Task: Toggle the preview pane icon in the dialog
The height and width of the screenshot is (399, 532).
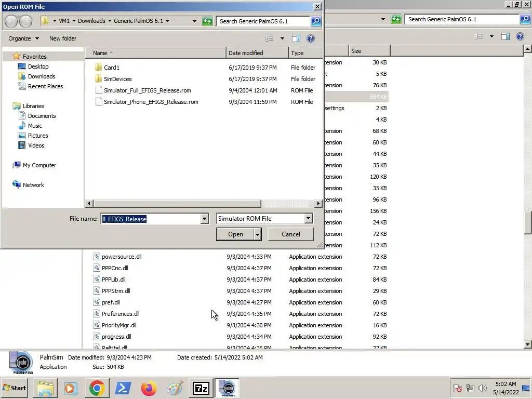Action: [296, 38]
